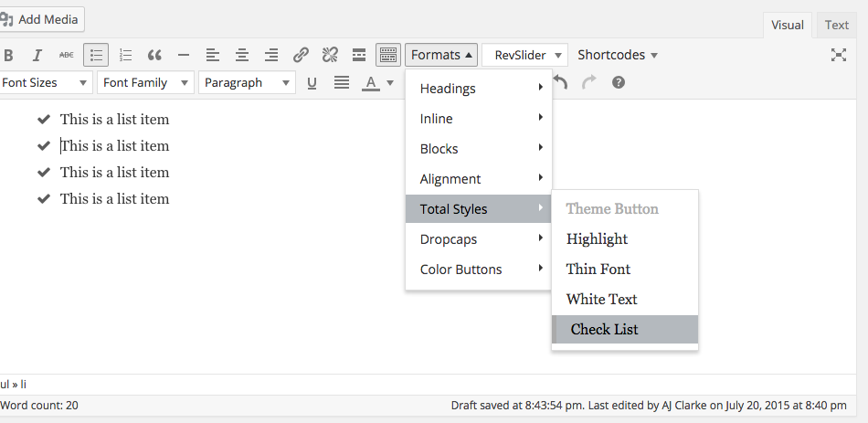Apply italic formatting icon

pyautogui.click(x=37, y=56)
